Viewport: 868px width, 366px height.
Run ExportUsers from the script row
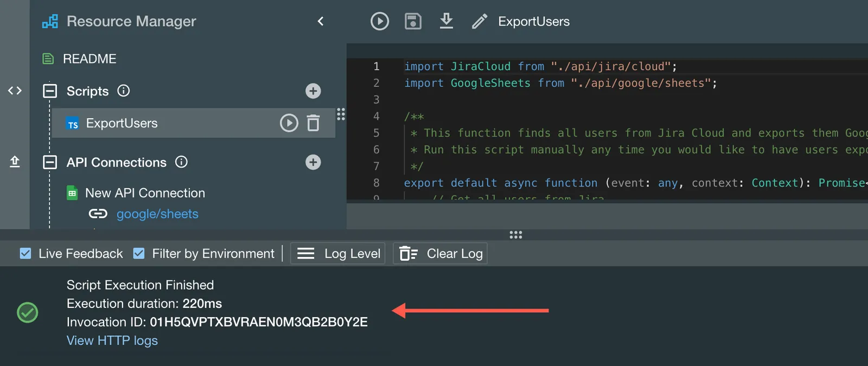(x=289, y=123)
